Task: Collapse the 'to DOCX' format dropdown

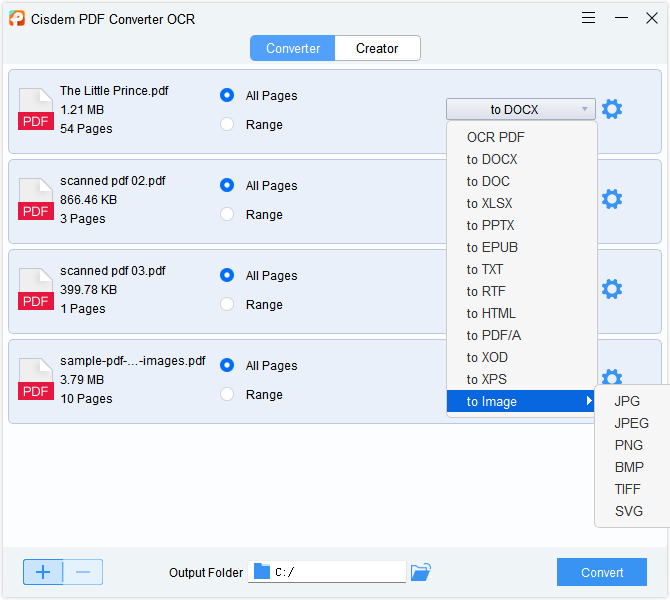Action: pos(520,109)
